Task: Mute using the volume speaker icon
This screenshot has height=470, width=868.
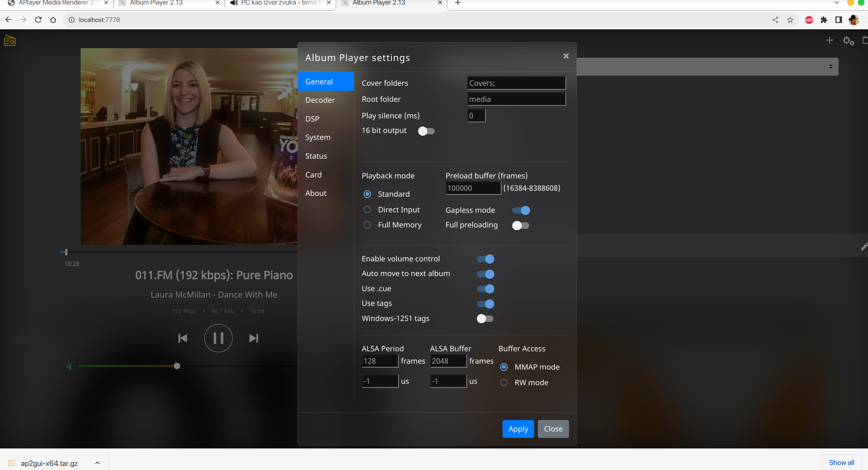Action: pyautogui.click(x=69, y=367)
